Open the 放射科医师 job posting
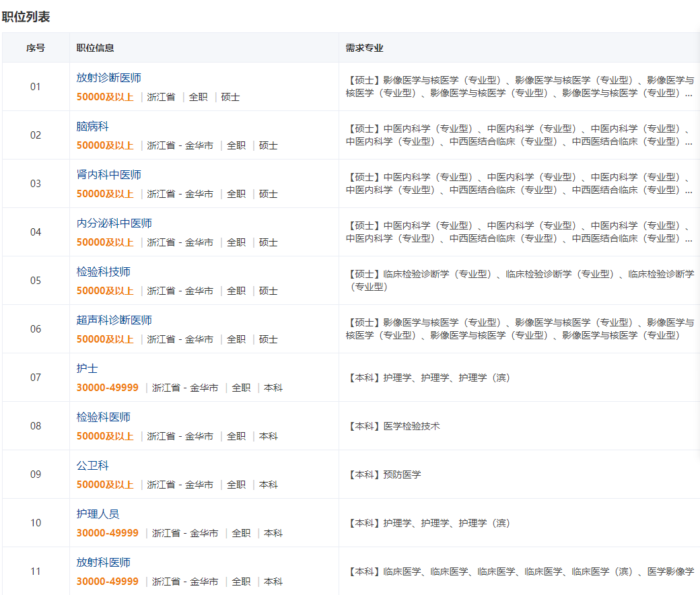Viewport: 700px width, 595px height. click(x=103, y=563)
